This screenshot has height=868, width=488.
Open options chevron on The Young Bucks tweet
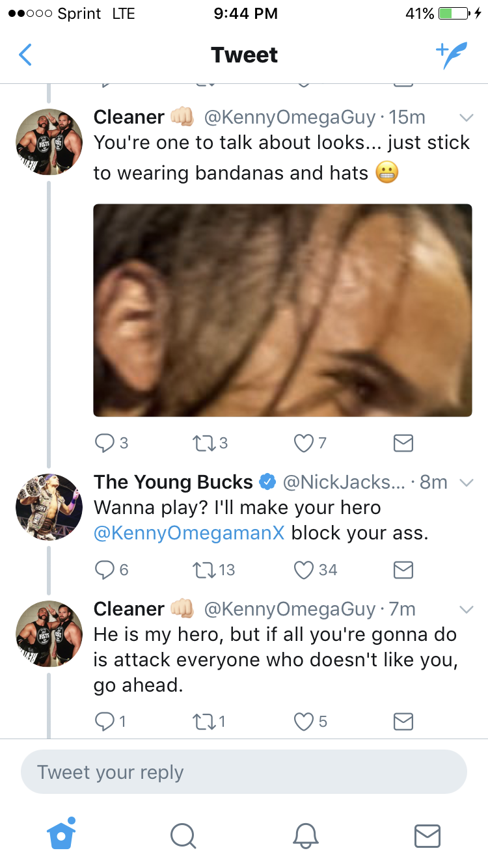click(466, 483)
